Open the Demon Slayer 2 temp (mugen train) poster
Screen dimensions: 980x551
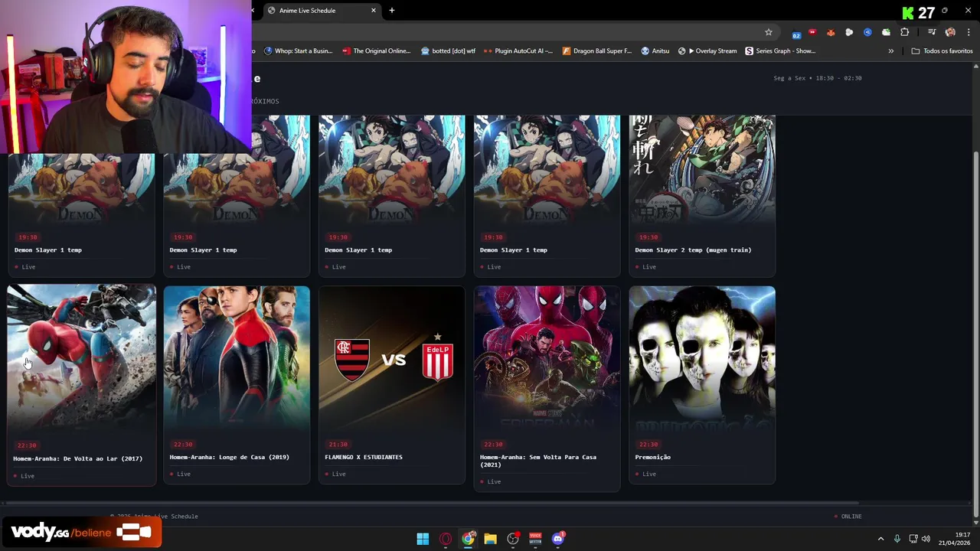[702, 169]
